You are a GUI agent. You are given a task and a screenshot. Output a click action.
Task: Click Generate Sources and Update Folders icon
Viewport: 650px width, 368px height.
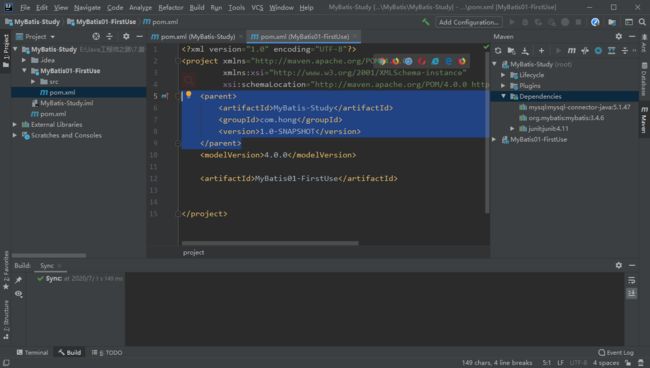click(x=512, y=51)
